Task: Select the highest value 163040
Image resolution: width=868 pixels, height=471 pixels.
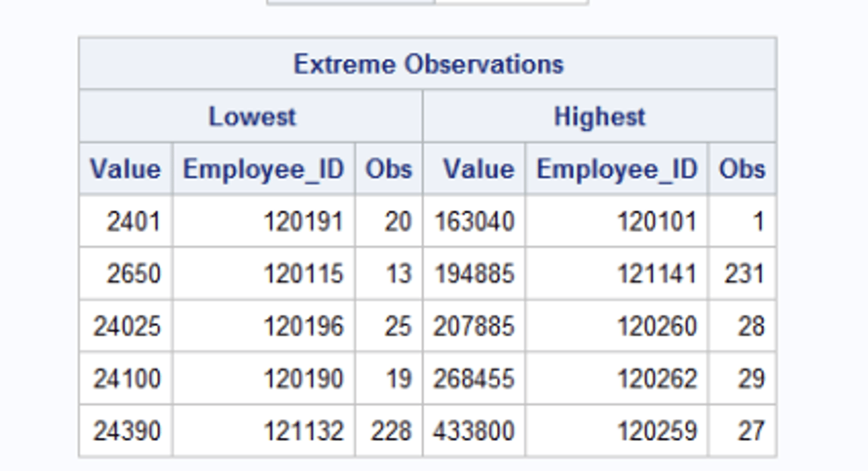Action: [474, 221]
